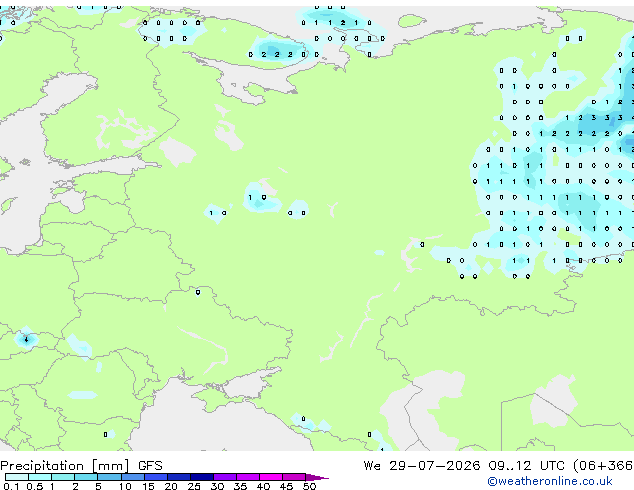Pick the 1–2 mm legend color box

click(63, 477)
